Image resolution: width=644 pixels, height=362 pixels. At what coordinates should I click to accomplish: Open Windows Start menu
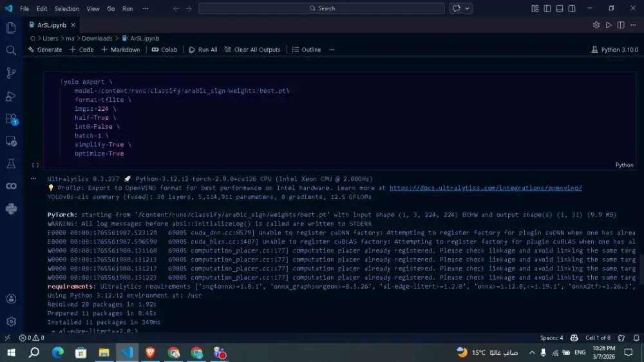11,352
